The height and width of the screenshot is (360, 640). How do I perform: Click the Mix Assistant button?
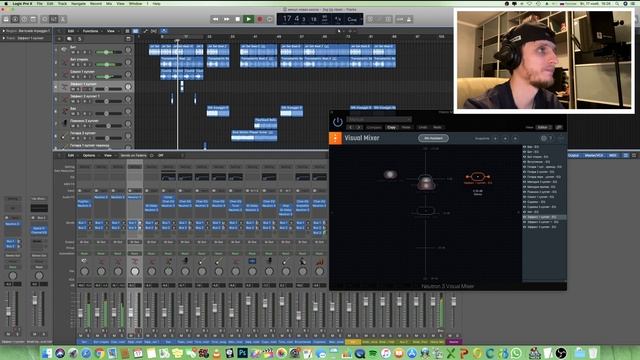pos(433,138)
